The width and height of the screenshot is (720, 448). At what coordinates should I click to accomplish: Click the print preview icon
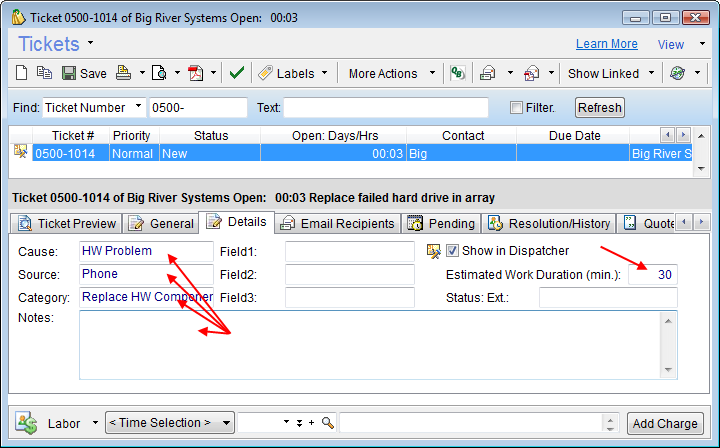159,73
